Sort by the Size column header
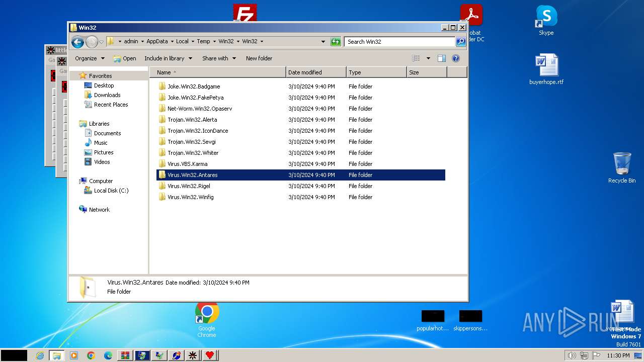This screenshot has width=644, height=362. 427,72
